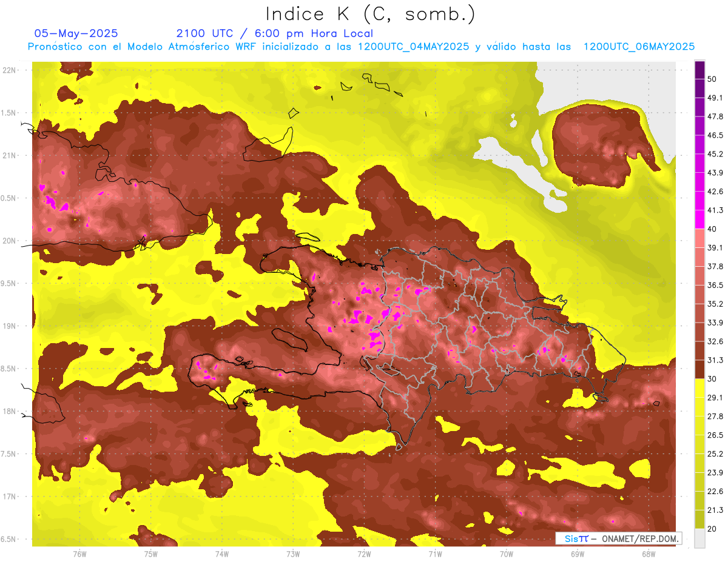Click the magenta colorbar segment between 41.3 and 40
Image resolution: width=728 pixels, height=562 pixels.
point(699,219)
